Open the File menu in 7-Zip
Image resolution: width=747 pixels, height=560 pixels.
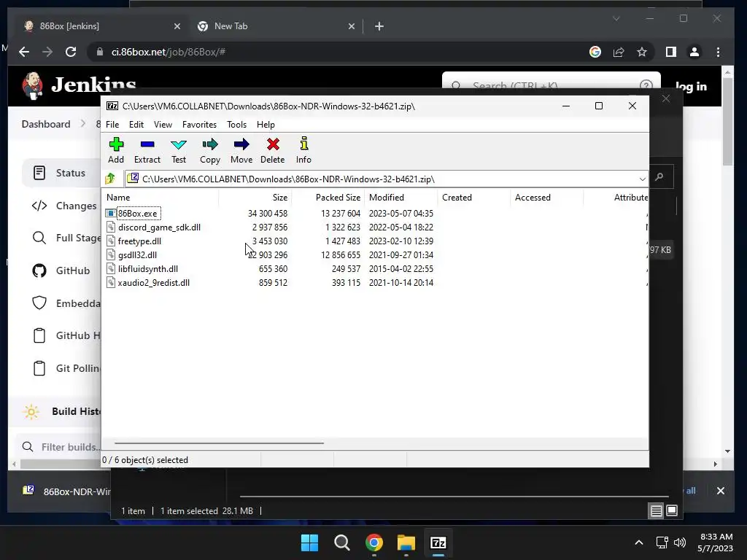pos(112,124)
